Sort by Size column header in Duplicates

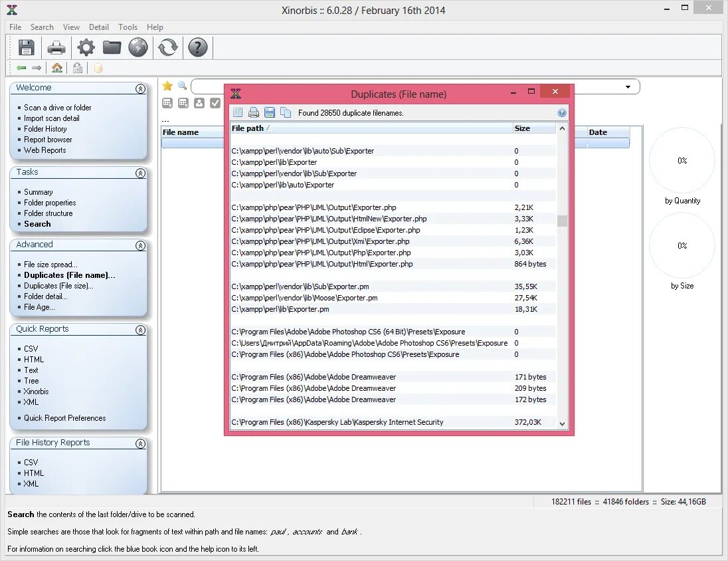pos(534,128)
